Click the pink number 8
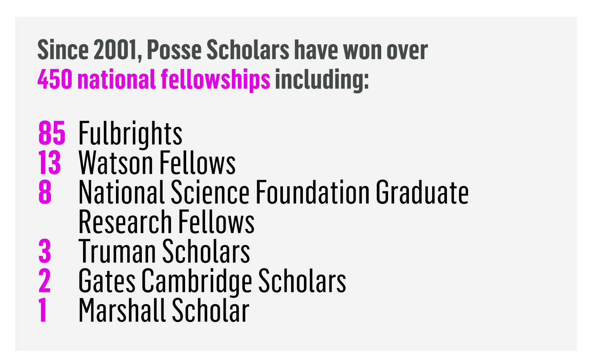 (45, 192)
